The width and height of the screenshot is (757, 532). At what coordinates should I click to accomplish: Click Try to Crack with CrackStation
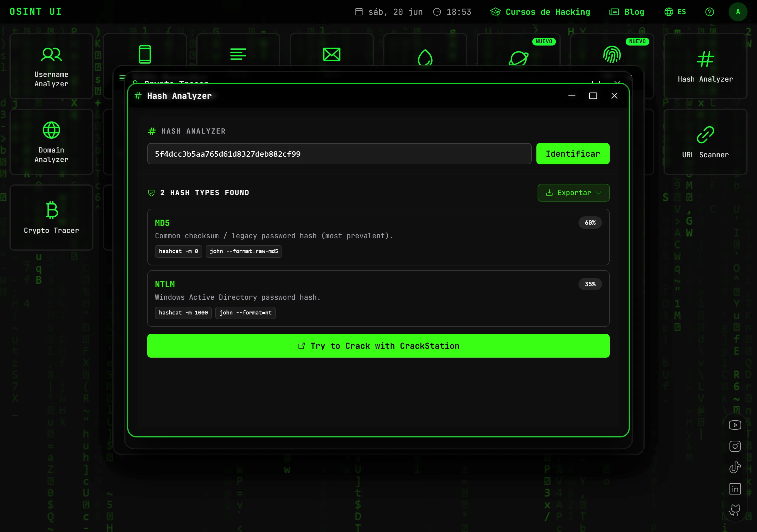point(378,346)
